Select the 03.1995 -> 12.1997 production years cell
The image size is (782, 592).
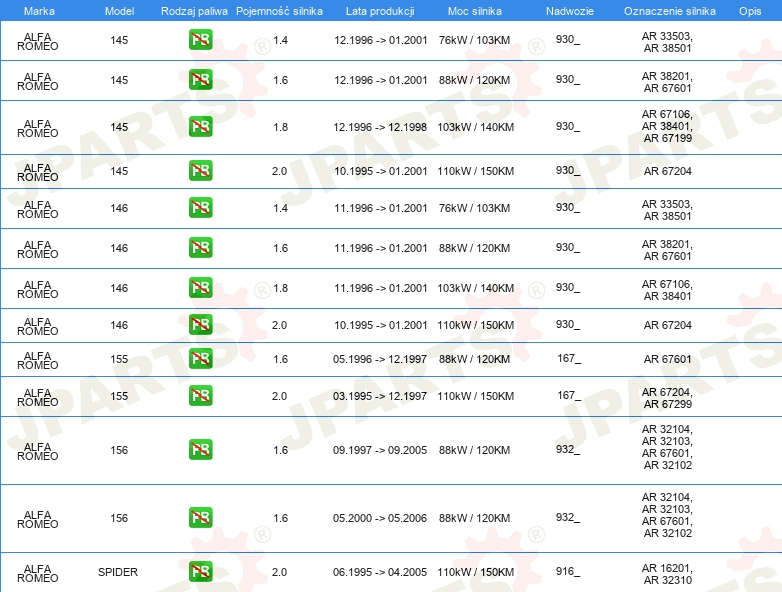tap(380, 396)
